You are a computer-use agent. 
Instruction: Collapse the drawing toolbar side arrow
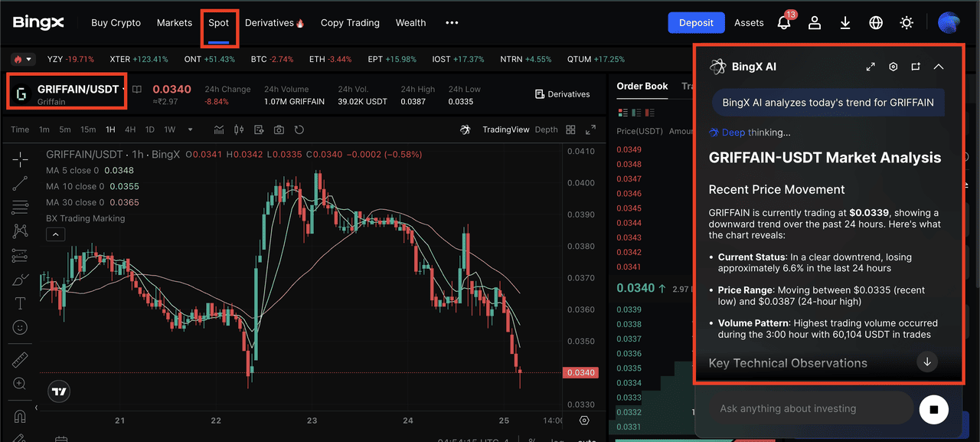(36, 408)
